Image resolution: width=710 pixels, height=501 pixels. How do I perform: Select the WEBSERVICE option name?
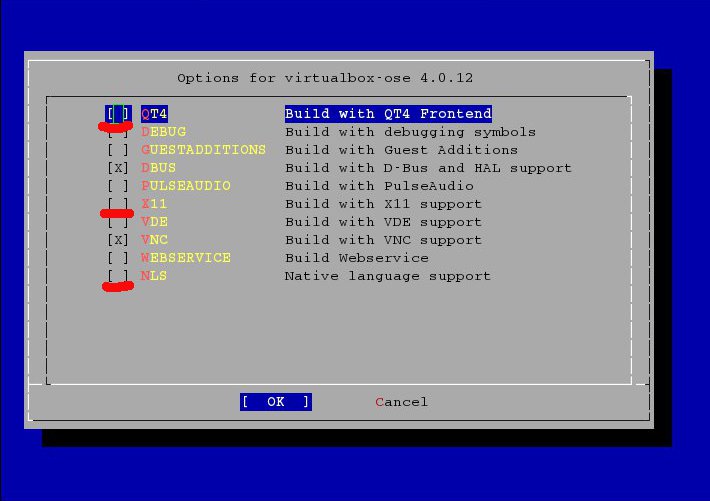(x=186, y=258)
